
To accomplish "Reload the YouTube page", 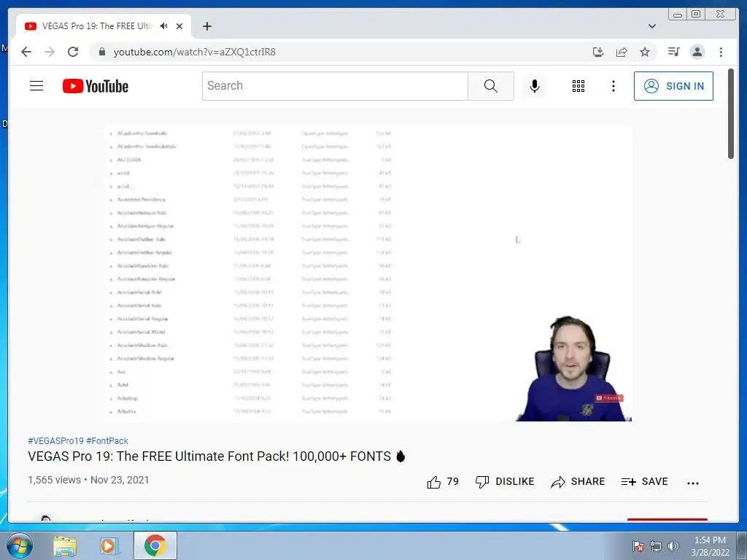I will (x=73, y=52).
